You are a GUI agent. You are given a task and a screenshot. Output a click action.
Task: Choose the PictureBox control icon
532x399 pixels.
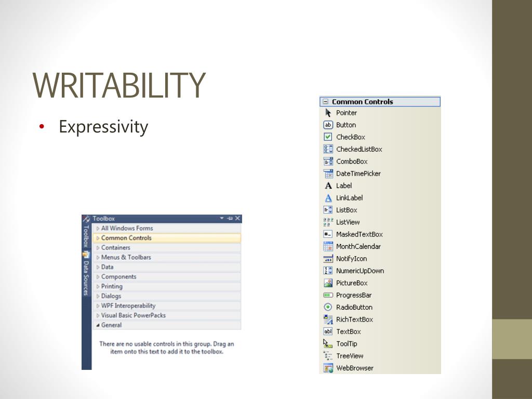328,283
